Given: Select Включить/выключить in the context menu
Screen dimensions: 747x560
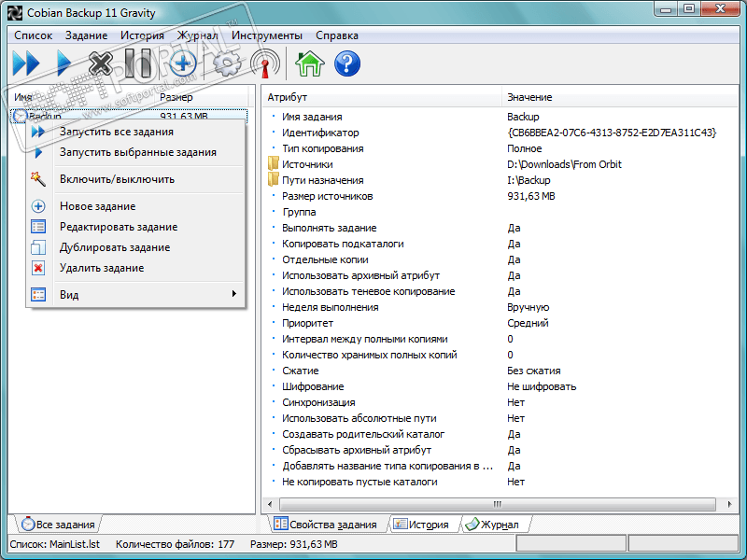Looking at the screenshot, I should coord(135,179).
